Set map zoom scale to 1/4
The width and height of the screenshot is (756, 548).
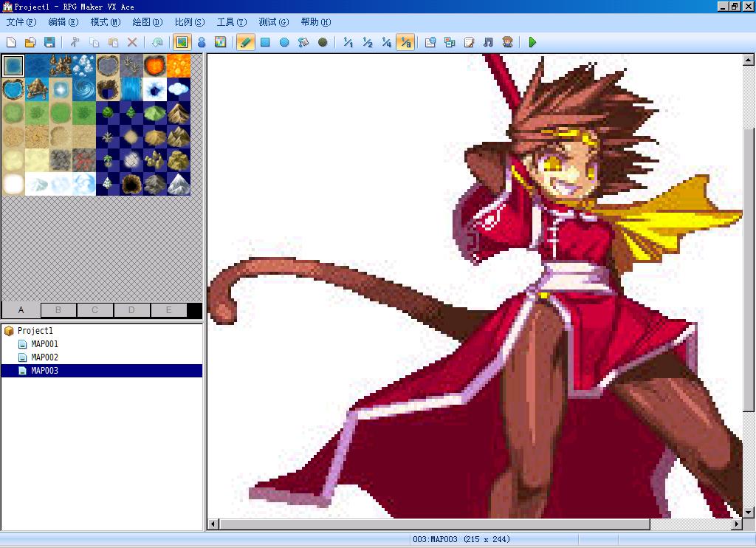pos(387,42)
